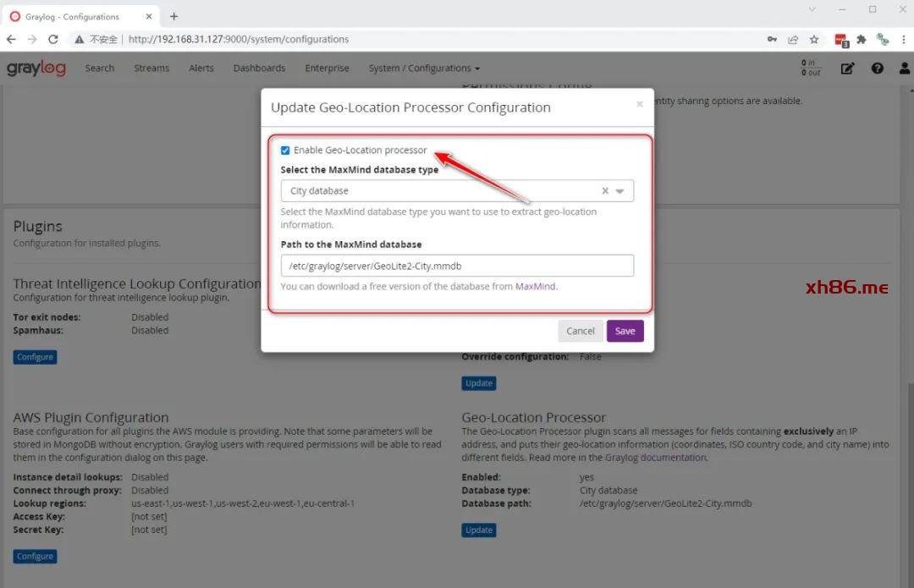Click the Graylog logo in navbar
The width and height of the screenshot is (914, 588).
36,69
